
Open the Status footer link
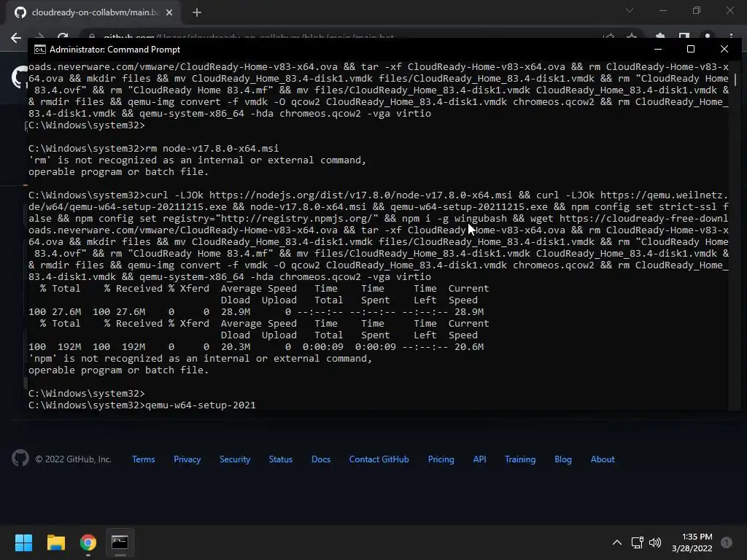coord(281,459)
